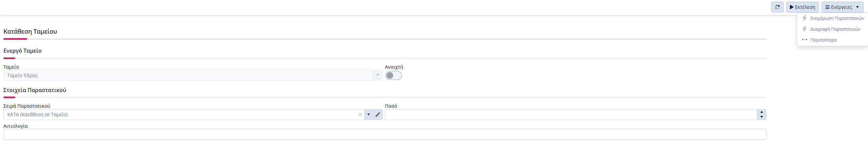Run the form with Εκτέλεση button
This screenshot has height=156, width=868.
coord(802,7)
